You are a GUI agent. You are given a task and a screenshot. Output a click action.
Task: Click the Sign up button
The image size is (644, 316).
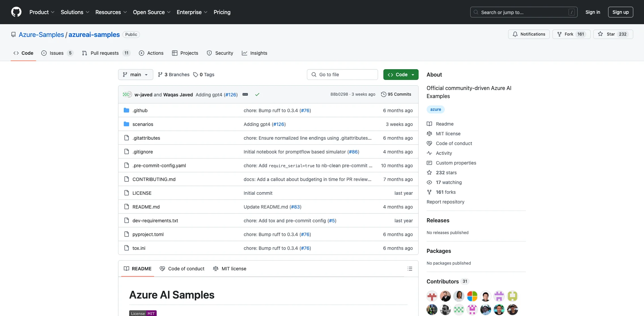click(x=621, y=12)
